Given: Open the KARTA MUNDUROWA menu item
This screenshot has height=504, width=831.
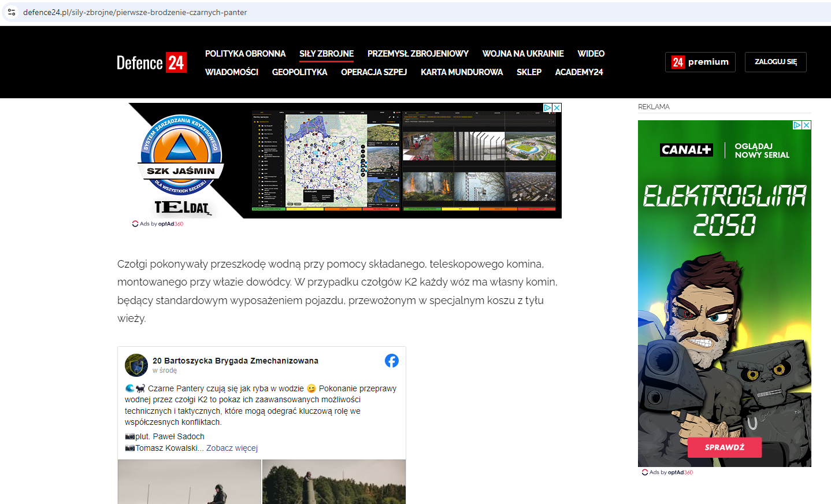Looking at the screenshot, I should pos(462,72).
